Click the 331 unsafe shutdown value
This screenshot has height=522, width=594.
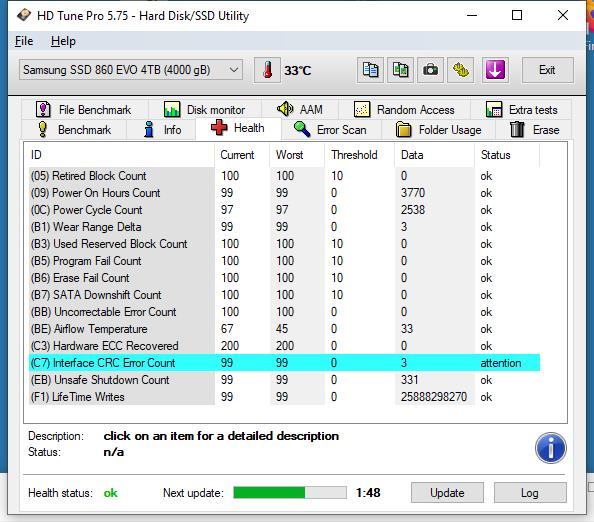(x=410, y=380)
